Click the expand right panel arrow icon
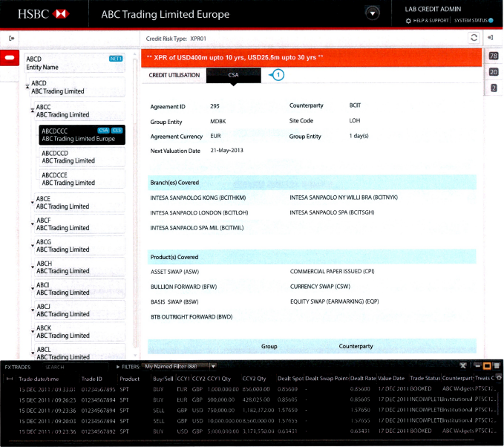 click(491, 37)
